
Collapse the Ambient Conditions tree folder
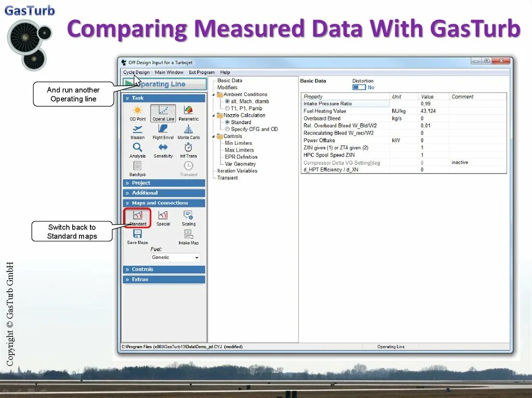pyautogui.click(x=214, y=94)
